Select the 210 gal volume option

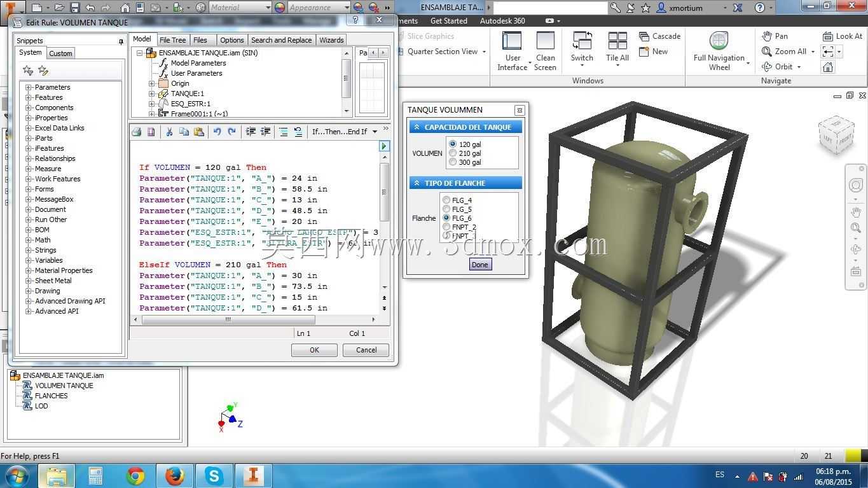pyautogui.click(x=465, y=153)
